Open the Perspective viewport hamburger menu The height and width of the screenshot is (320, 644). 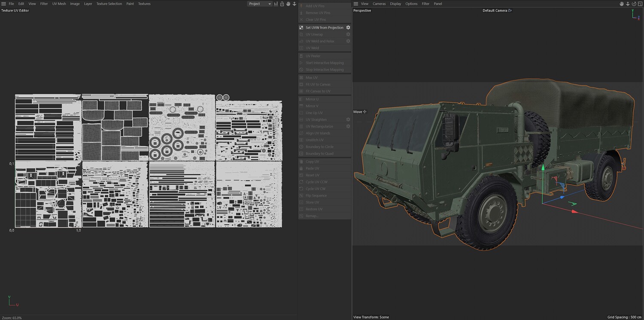(x=355, y=4)
